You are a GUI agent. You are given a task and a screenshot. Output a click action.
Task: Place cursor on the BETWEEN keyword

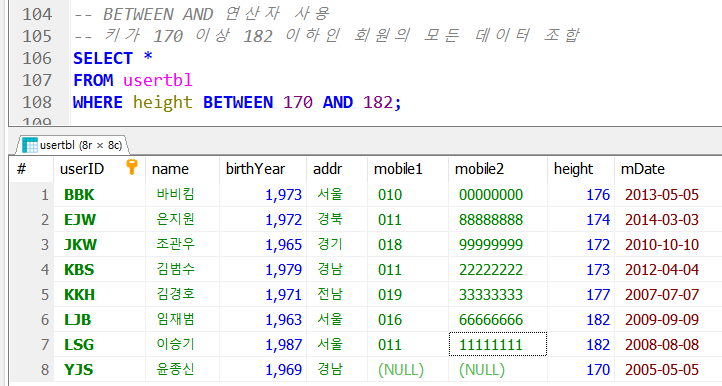click(x=238, y=102)
